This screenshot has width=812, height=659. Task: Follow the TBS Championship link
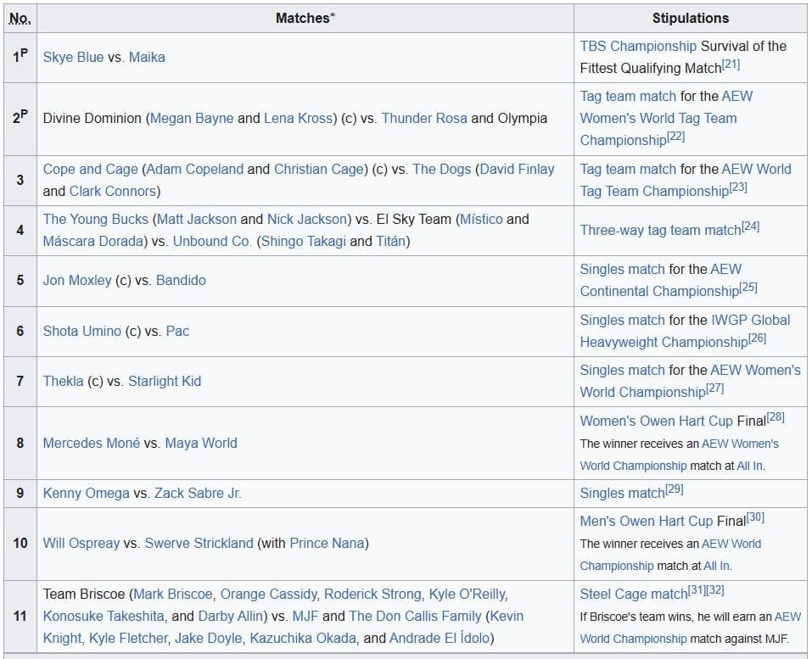point(638,46)
